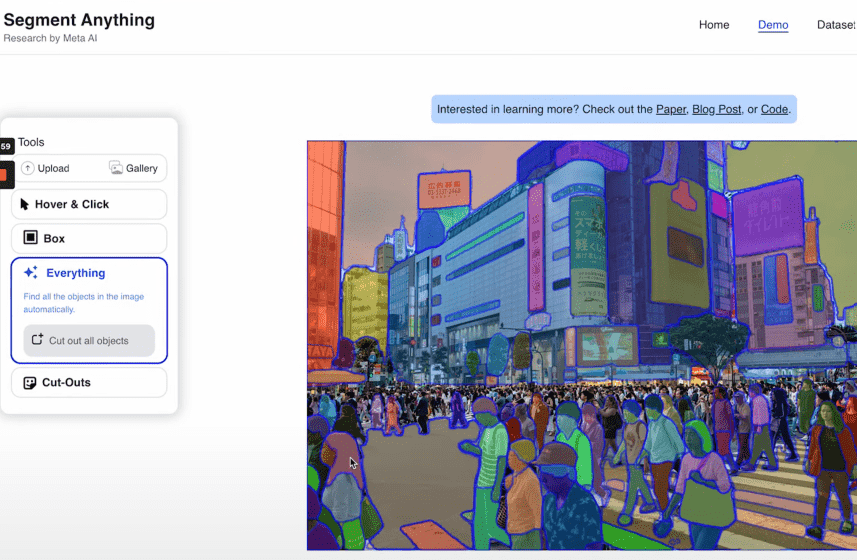The width and height of the screenshot is (857, 560).
Task: Open the Home page
Action: pos(714,25)
